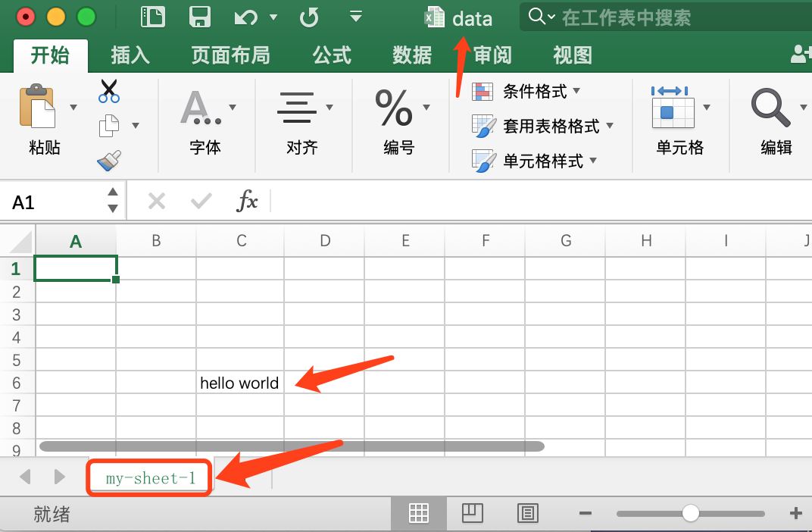
Task: Switch to page break preview
Action: [x=528, y=513]
